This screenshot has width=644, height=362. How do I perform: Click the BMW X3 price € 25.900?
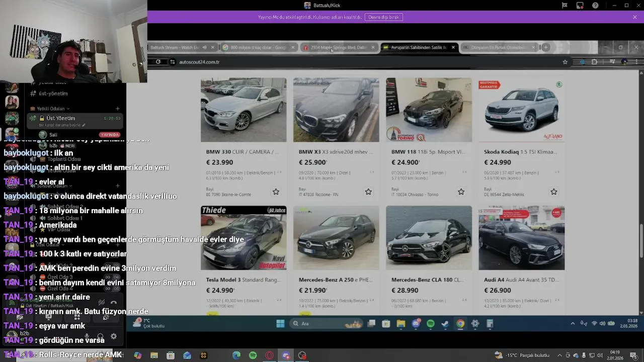312,162
